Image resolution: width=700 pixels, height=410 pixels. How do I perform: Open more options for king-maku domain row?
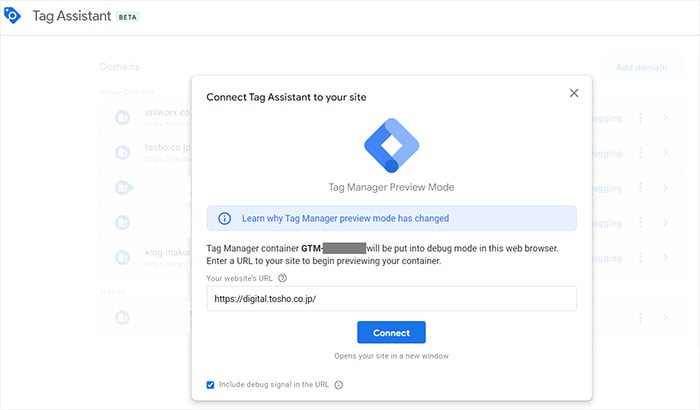(x=641, y=258)
